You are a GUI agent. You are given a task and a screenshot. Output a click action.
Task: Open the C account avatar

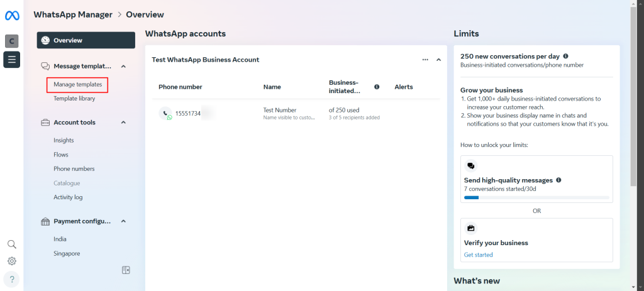(x=12, y=41)
